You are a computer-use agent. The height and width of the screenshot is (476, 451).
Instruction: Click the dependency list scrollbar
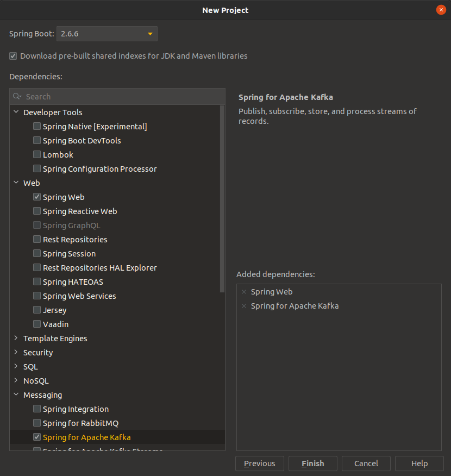(222, 199)
